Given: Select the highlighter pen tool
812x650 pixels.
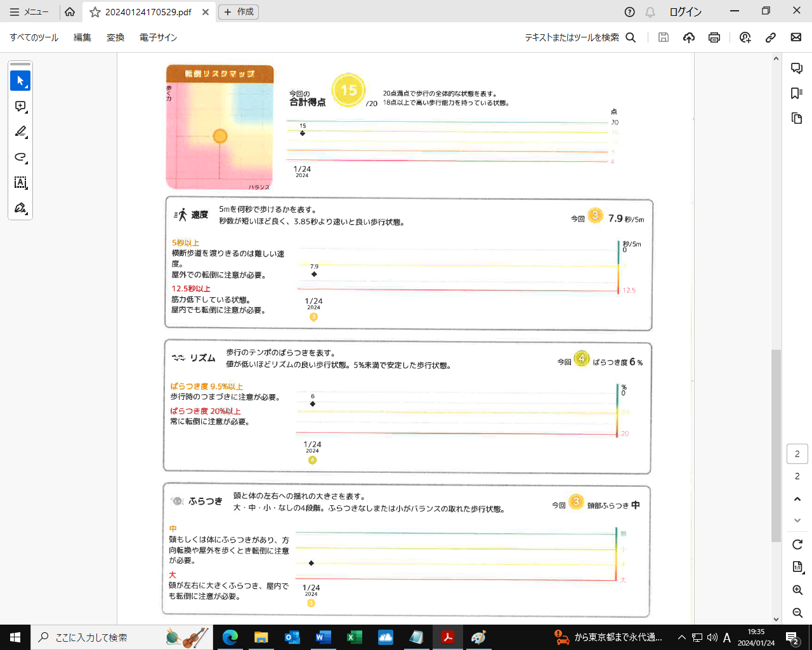Looking at the screenshot, I should coord(20,131).
